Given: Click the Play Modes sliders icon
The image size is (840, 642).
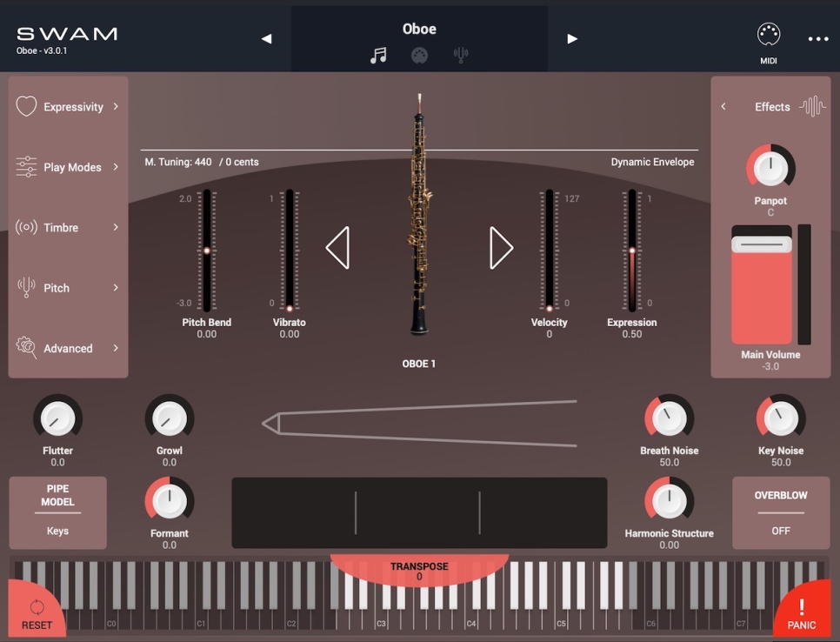Looking at the screenshot, I should pos(26,167).
